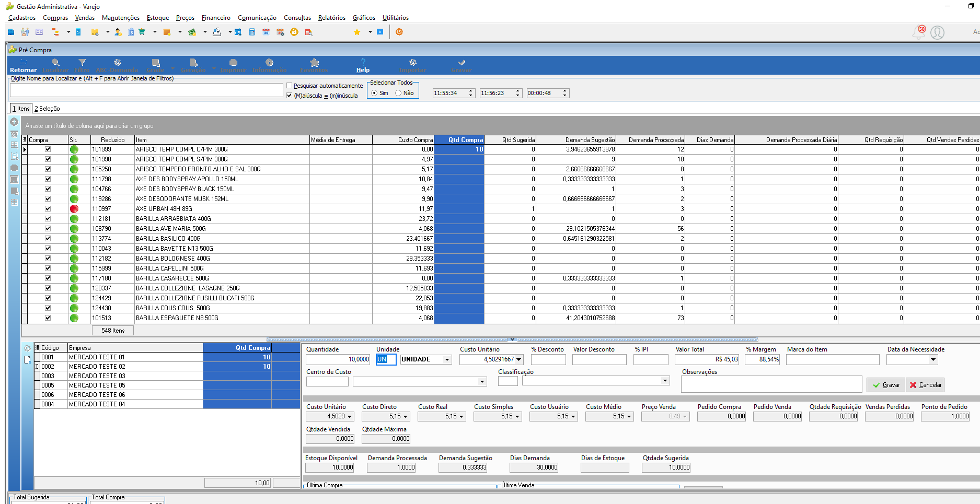Screen dimensions: 980x504
Task: Click the Retornar toolbar button
Action: coord(23,66)
